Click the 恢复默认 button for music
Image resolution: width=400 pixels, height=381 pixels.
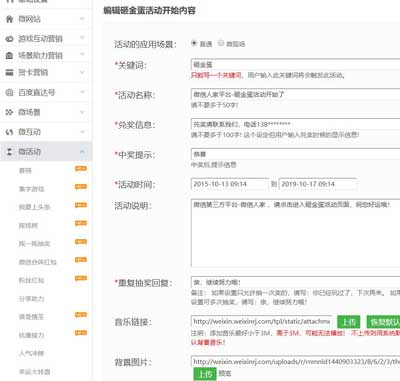pyautogui.click(x=383, y=322)
